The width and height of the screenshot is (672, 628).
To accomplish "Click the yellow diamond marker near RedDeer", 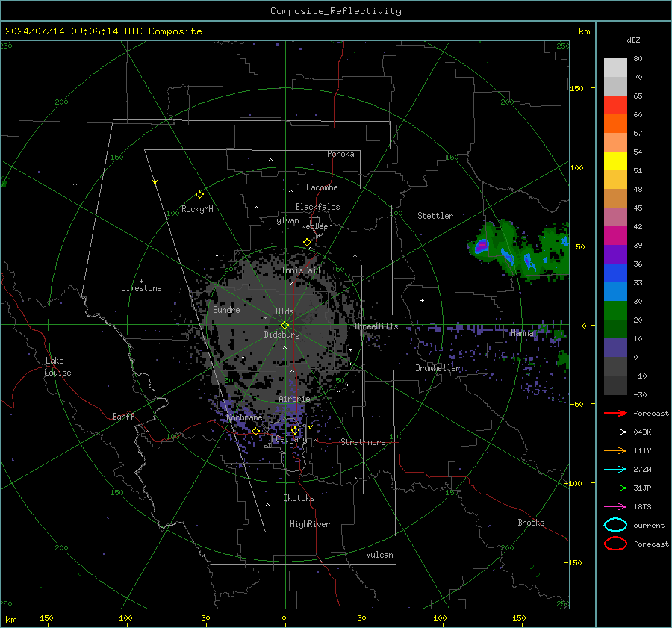I will 308,243.
